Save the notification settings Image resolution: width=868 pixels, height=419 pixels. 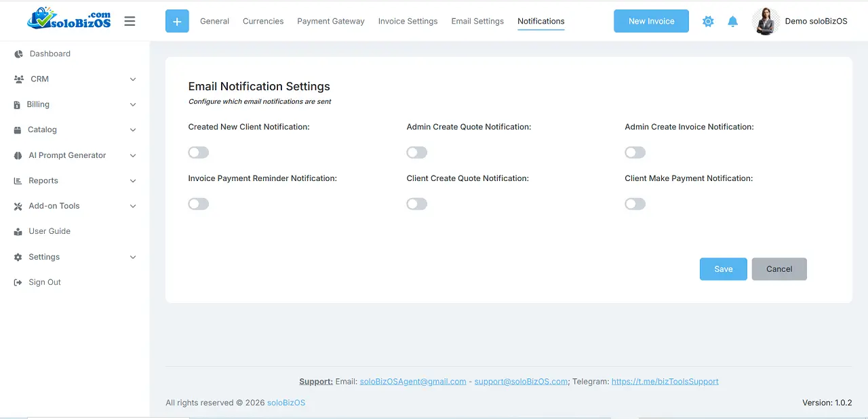pyautogui.click(x=724, y=269)
